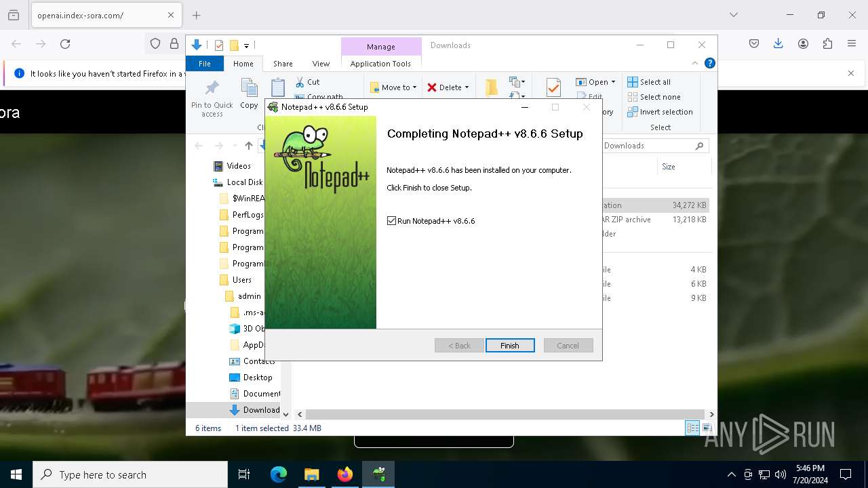Image resolution: width=868 pixels, height=488 pixels.
Task: Click the Properties checkmark icon in ribbon
Action: click(x=553, y=87)
